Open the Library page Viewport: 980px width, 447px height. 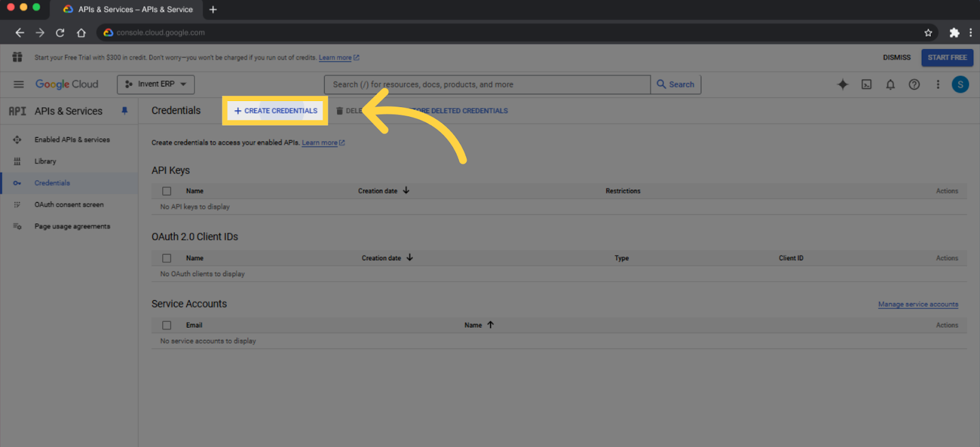pos(45,162)
